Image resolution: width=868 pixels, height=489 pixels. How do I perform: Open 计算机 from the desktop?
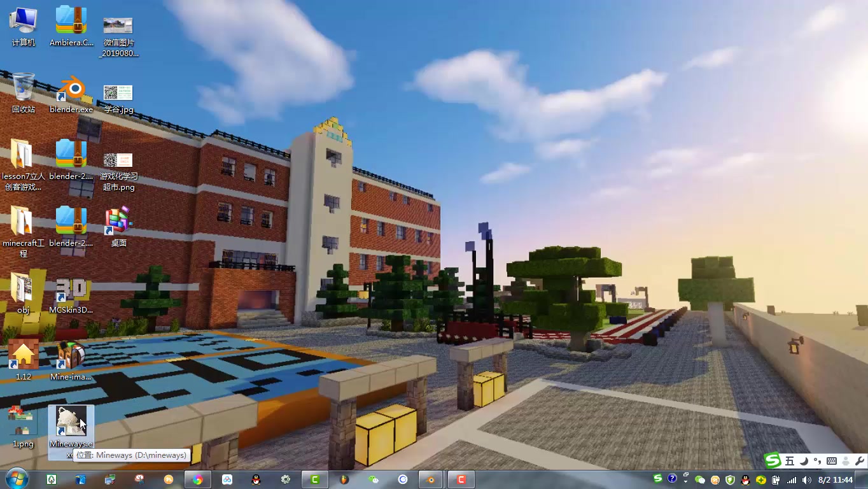pyautogui.click(x=23, y=19)
